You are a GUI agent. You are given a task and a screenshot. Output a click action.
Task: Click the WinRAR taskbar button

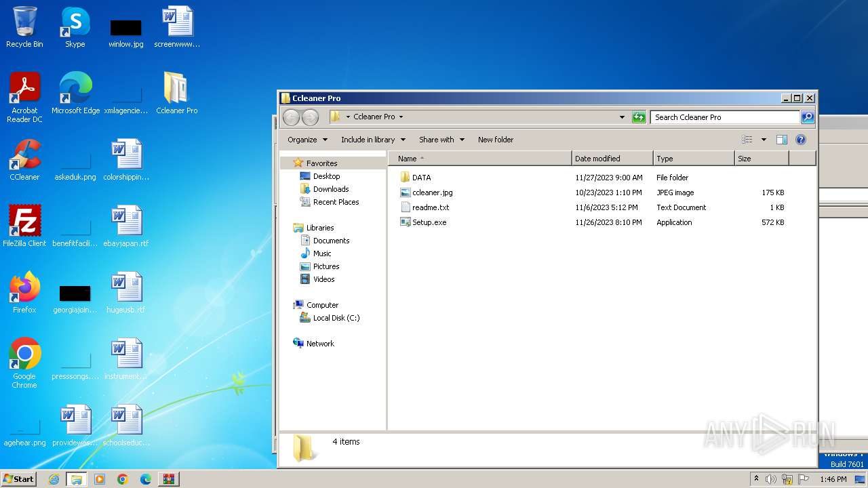169,479
